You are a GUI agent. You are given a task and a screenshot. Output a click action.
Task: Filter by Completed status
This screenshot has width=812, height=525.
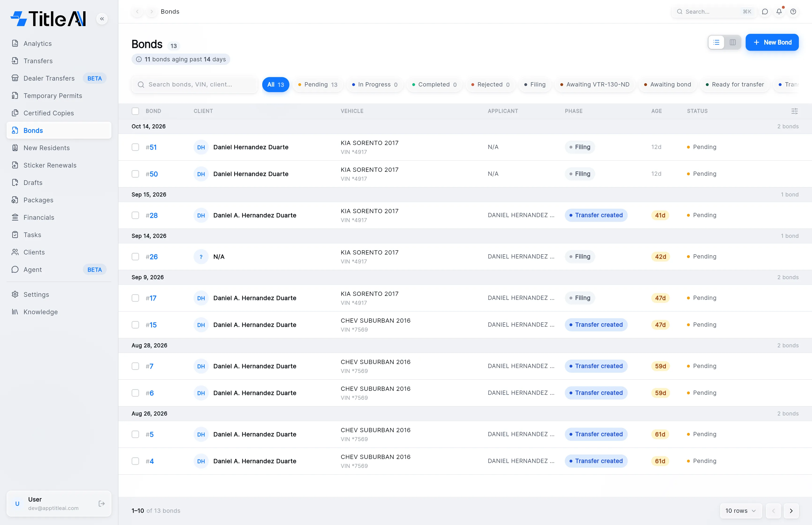click(x=434, y=85)
